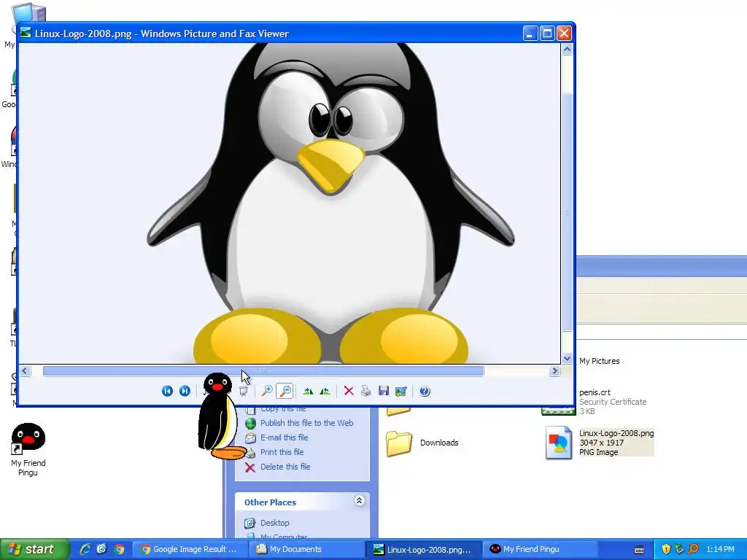Screen dimensions: 747x560
Task: Minimize the Picture and Fax Viewer window
Action: (x=530, y=33)
